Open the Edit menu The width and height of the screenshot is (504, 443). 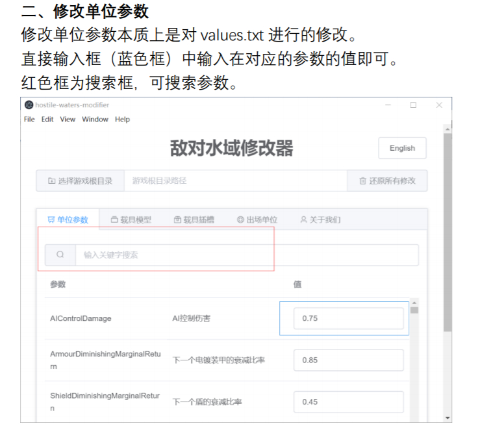point(47,120)
